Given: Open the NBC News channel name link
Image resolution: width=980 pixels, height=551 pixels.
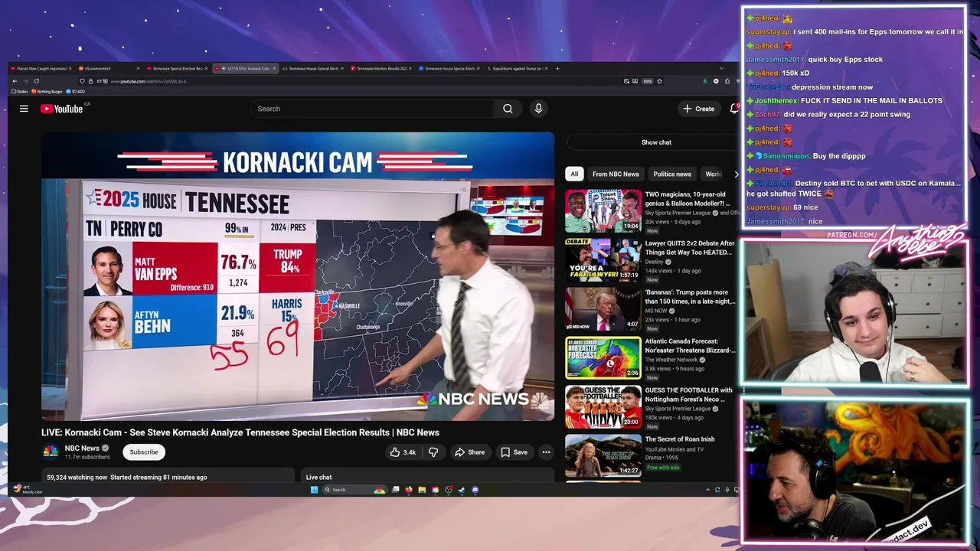Looking at the screenshot, I should pyautogui.click(x=82, y=448).
